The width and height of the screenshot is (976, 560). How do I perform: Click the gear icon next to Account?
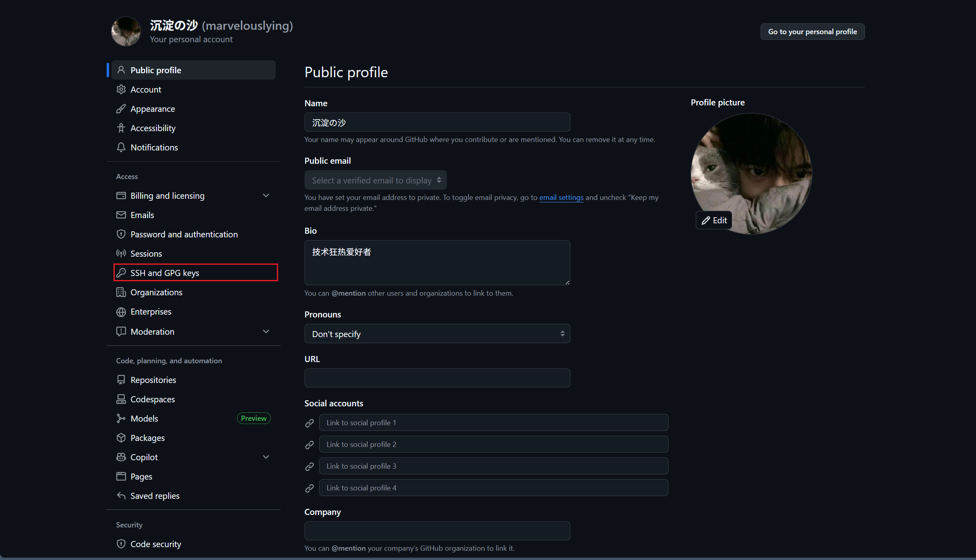pyautogui.click(x=121, y=89)
